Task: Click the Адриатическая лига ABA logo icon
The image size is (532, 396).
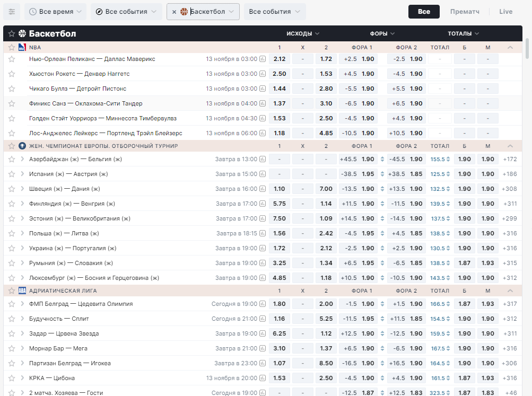Action: click(22, 291)
